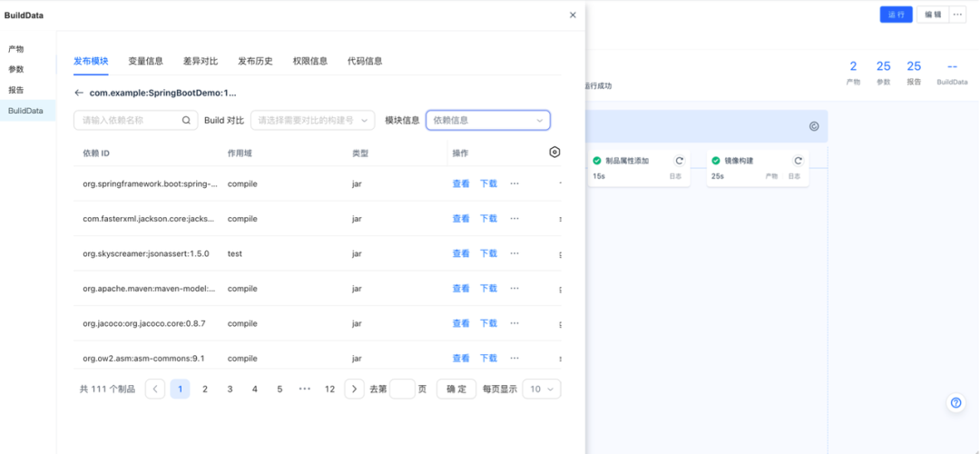Open more actions for the org.skyscreamer:jsonassert row
Image resolution: width=980 pixels, height=454 pixels.
[x=514, y=253]
